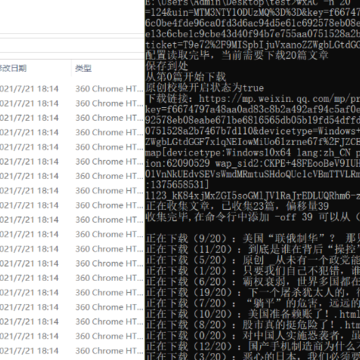Click the console line 原创校验开启状态为true
The image size is (360, 360).
(205, 88)
